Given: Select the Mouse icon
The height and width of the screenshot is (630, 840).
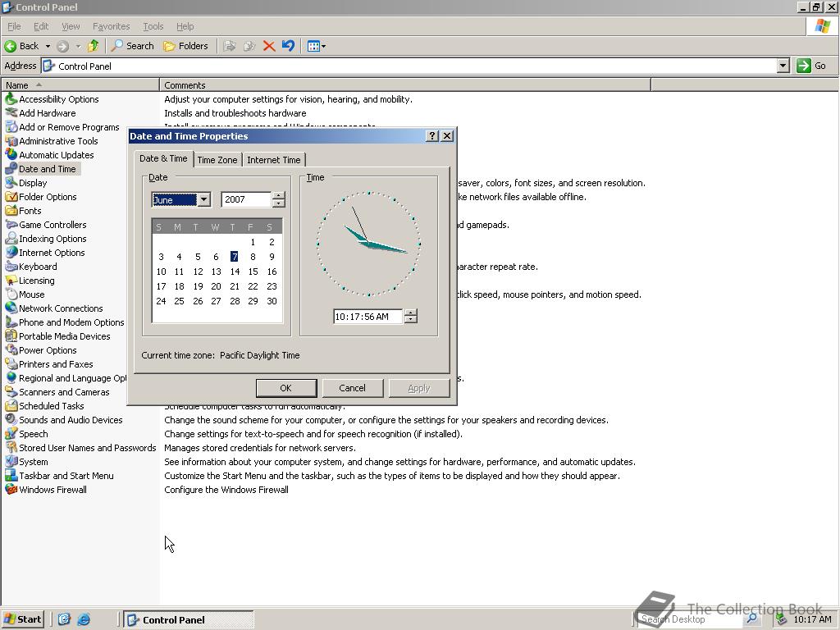Looking at the screenshot, I should click(11, 294).
